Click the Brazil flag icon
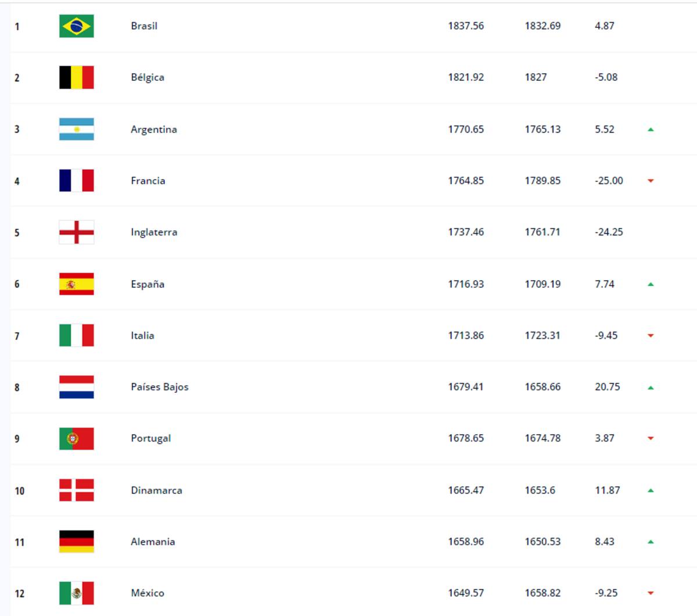697x616 pixels. point(76,26)
